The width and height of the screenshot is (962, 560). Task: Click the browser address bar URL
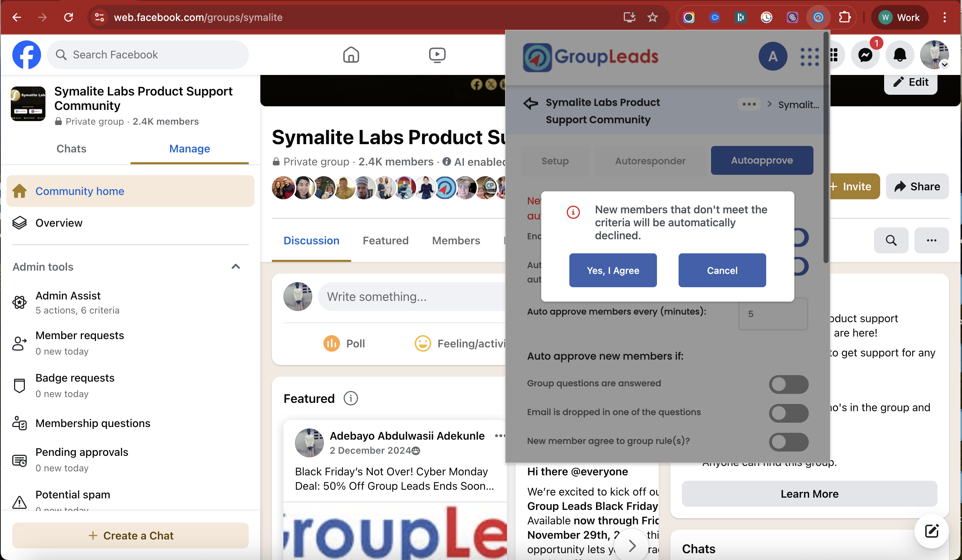pos(198,17)
